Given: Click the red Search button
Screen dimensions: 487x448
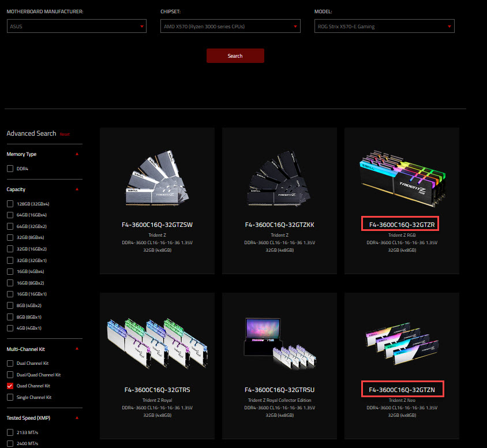Looking at the screenshot, I should click(235, 55).
